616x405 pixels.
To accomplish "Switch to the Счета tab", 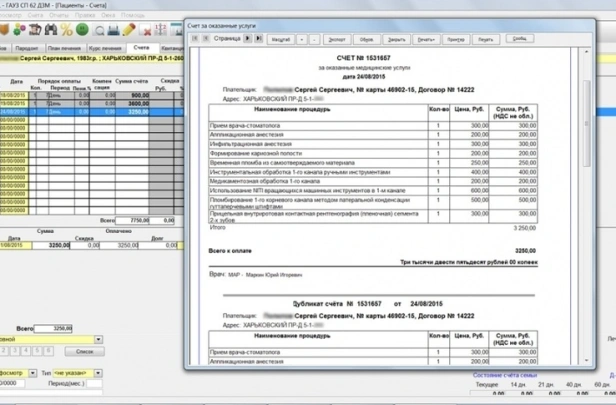I will pos(140,47).
